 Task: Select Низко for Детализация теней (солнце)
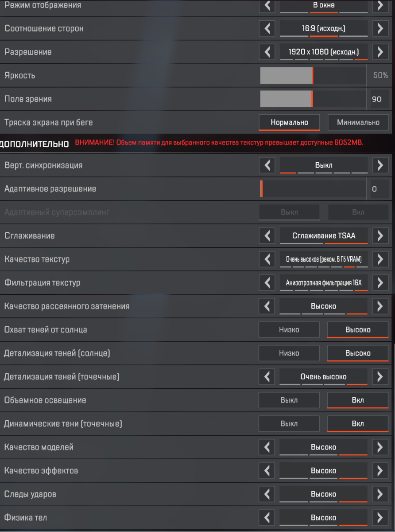(x=289, y=353)
